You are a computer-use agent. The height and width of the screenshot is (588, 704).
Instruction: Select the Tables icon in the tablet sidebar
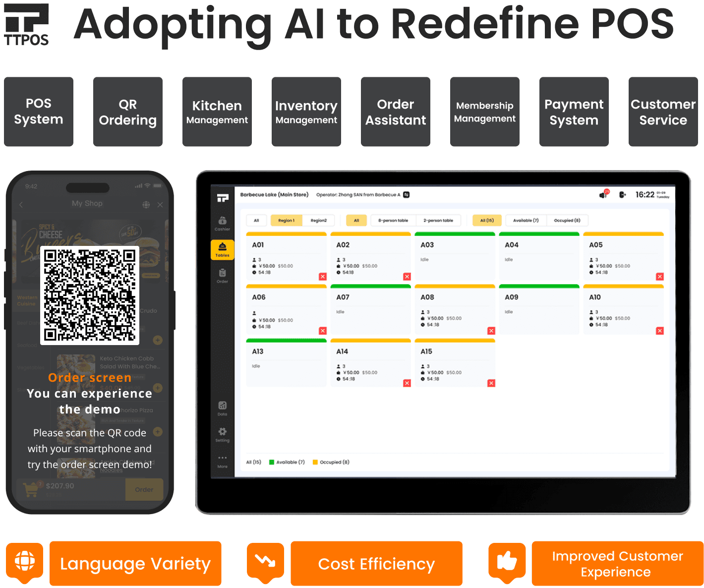tap(222, 249)
